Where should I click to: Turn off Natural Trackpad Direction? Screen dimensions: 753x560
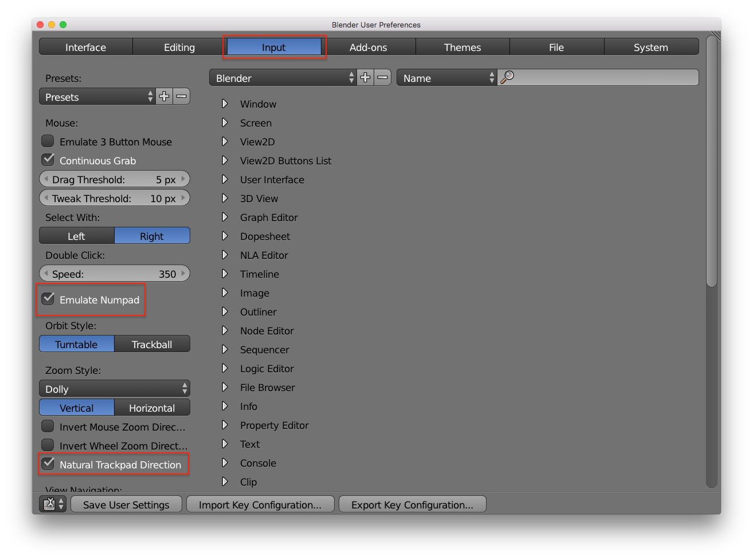tap(48, 464)
